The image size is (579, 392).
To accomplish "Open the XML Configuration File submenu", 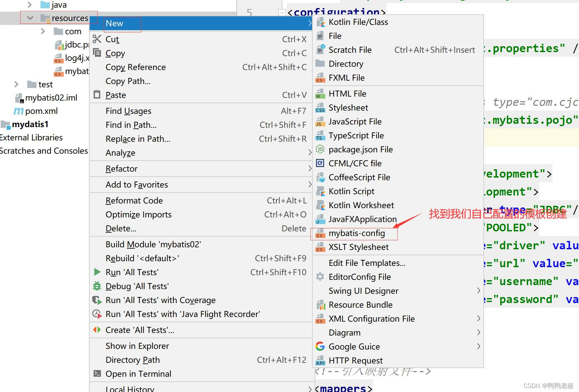I will click(x=371, y=319).
